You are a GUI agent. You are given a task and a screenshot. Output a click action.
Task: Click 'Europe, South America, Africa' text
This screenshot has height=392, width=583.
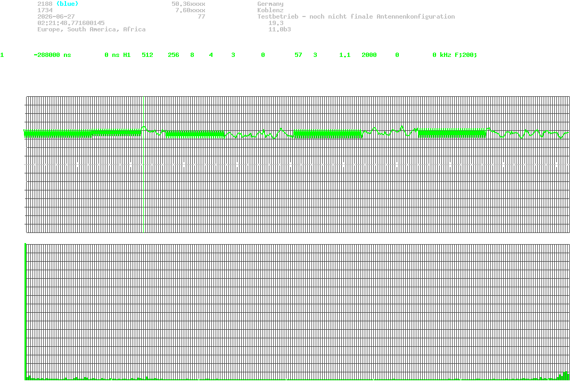(92, 29)
